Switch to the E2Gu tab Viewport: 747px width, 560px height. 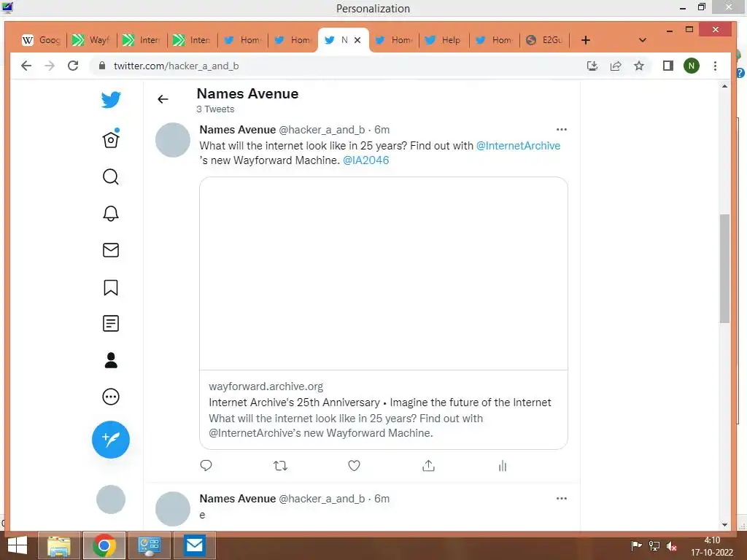click(x=544, y=40)
